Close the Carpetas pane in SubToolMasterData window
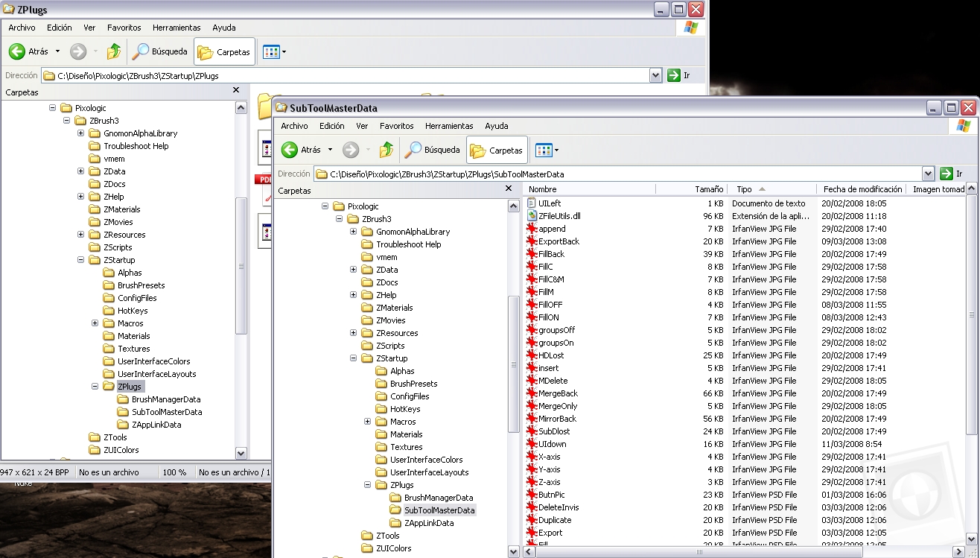 click(x=509, y=188)
